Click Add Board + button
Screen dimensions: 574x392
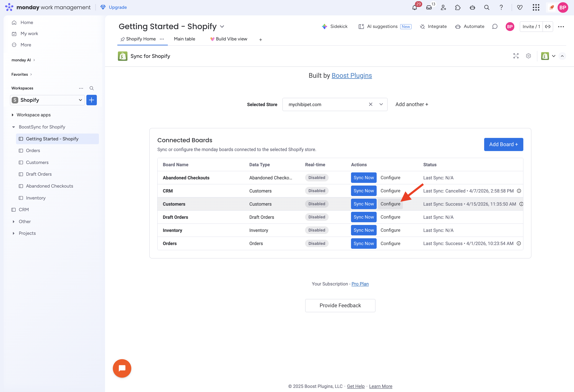(503, 144)
